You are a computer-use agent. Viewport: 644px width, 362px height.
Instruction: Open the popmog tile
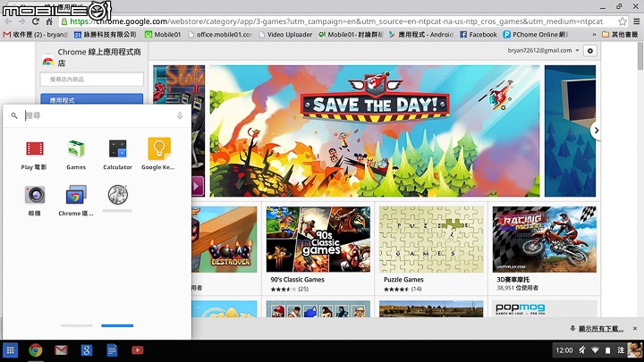[x=544, y=308]
